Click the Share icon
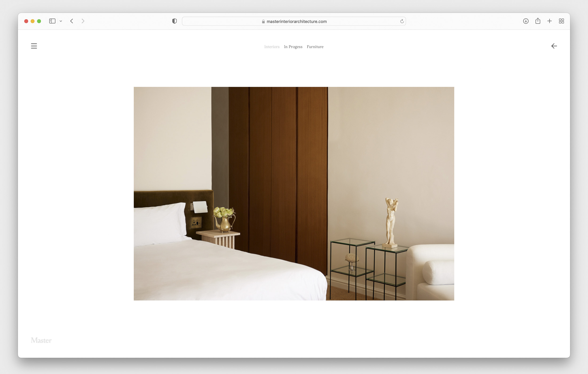 (x=538, y=21)
